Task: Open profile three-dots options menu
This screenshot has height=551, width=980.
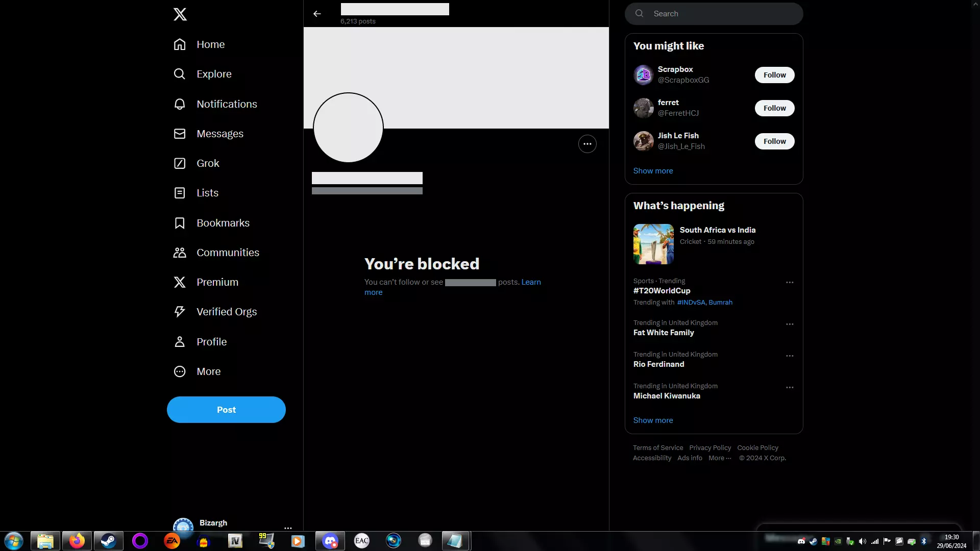Action: tap(587, 144)
